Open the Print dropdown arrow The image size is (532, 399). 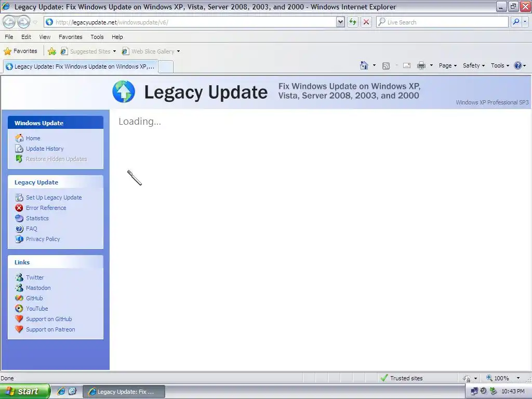tap(431, 65)
